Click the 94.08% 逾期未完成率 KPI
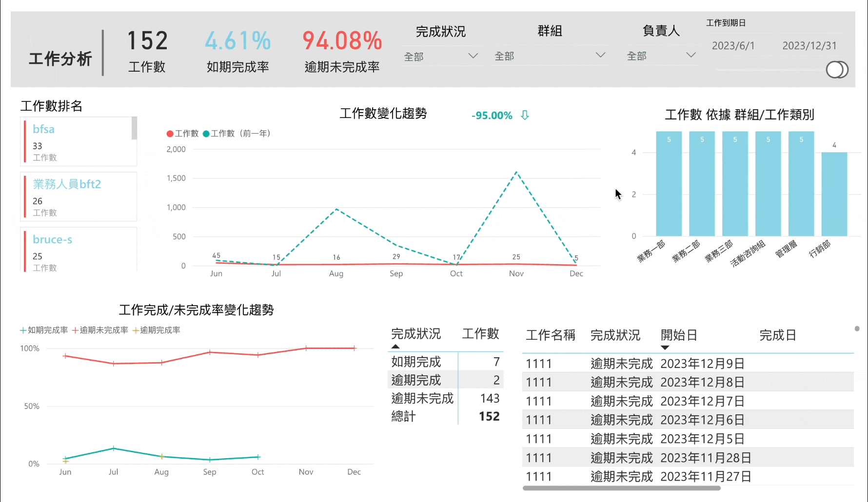This screenshot has width=868, height=502. tap(342, 51)
